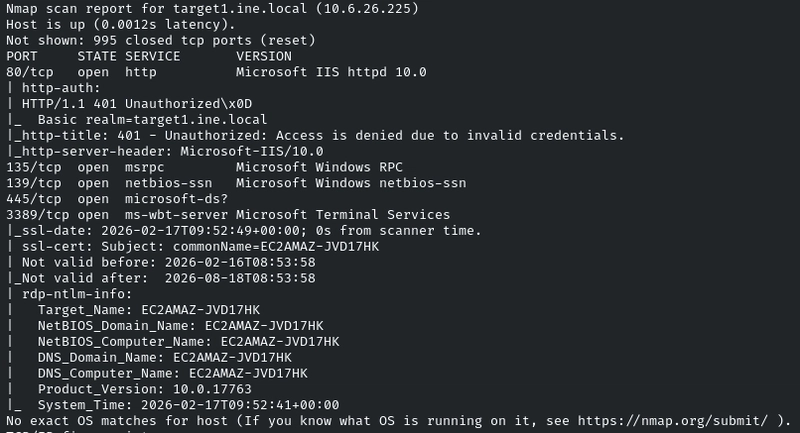The height and width of the screenshot is (433, 800).
Task: Click the System_Time timestamp line
Action: (x=188, y=404)
